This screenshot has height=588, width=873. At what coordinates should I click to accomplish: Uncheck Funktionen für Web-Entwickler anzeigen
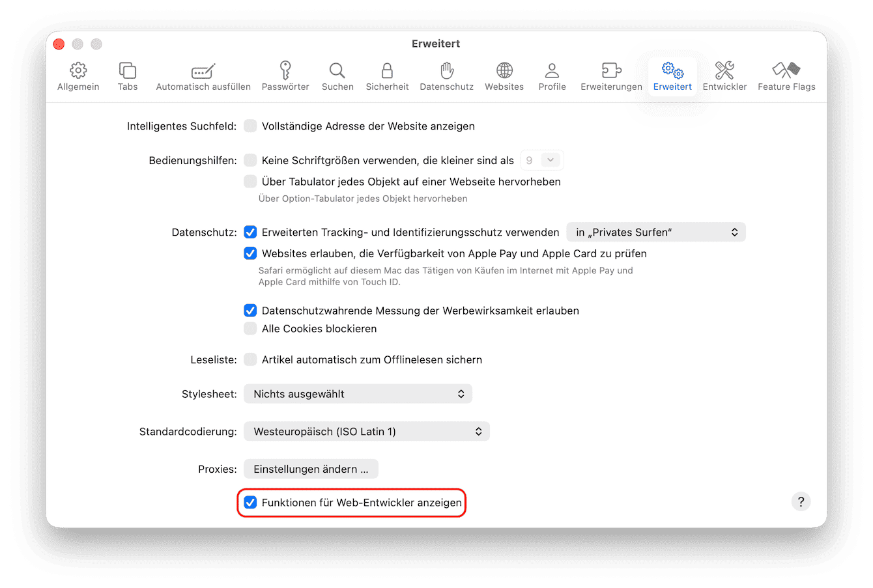[250, 503]
